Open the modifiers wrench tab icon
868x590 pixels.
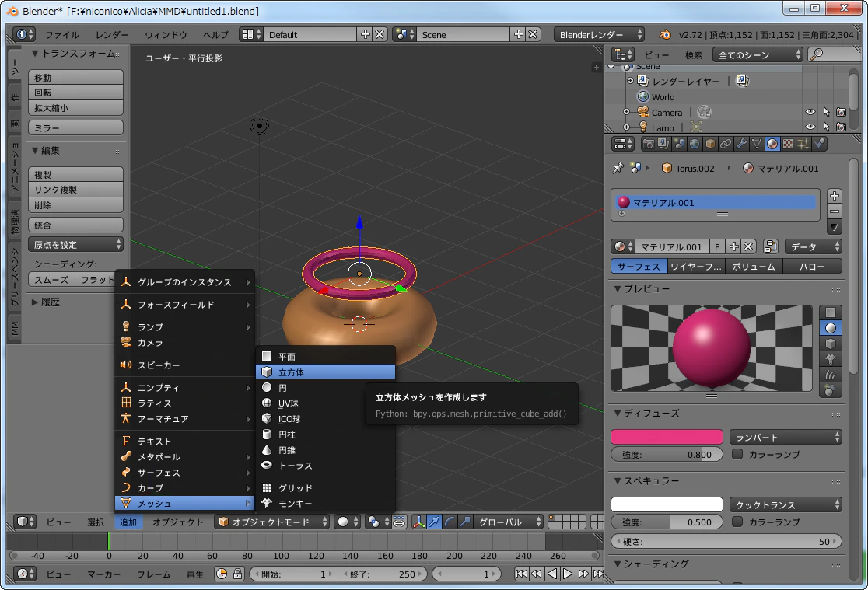click(x=740, y=144)
